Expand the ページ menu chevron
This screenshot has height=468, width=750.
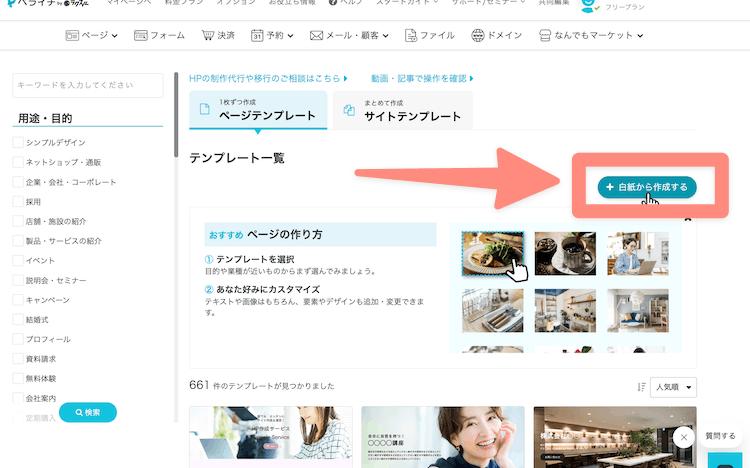[x=115, y=36]
